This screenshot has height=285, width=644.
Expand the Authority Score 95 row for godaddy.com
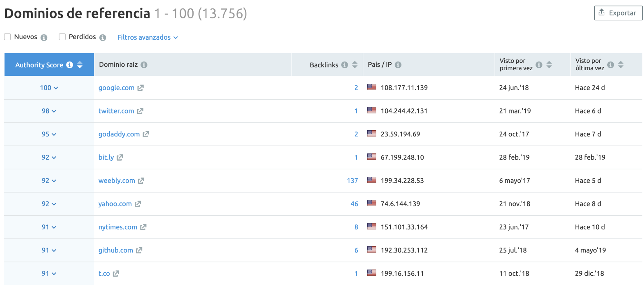point(49,134)
